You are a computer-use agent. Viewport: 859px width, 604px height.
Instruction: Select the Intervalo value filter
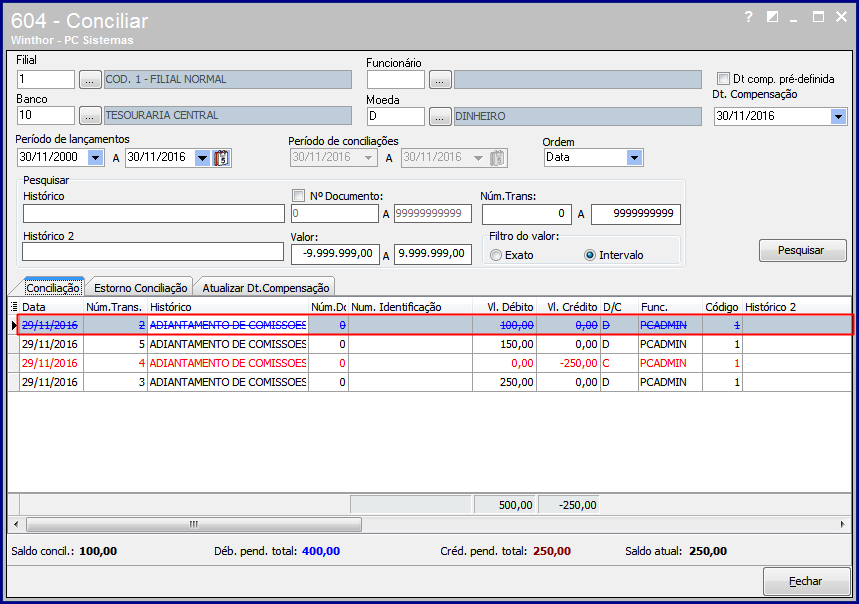[589, 255]
